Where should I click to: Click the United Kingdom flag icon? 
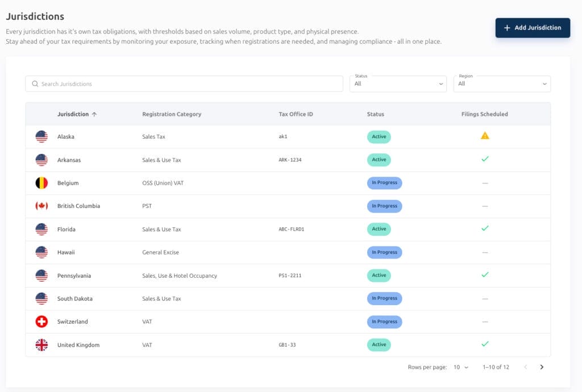(41, 345)
